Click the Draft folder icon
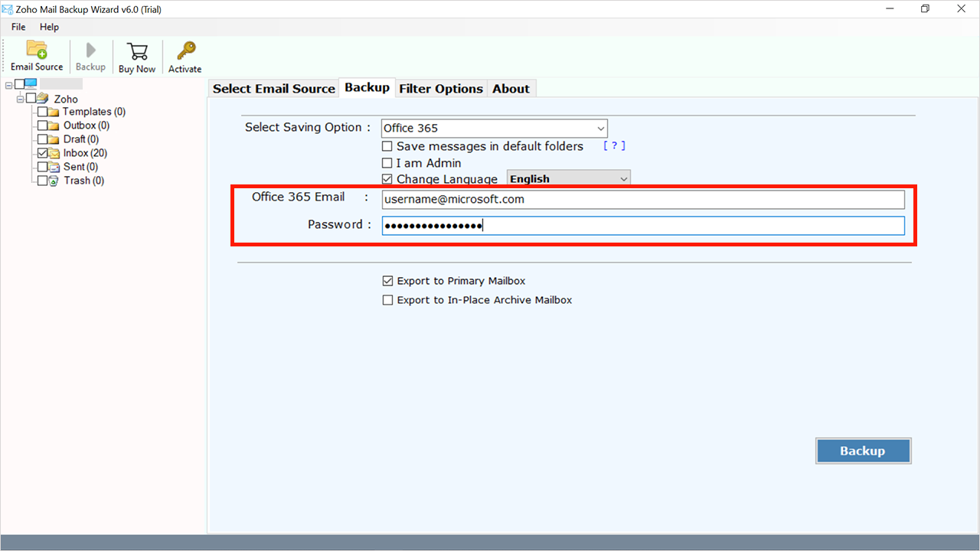This screenshot has width=980, height=551. pyautogui.click(x=54, y=139)
